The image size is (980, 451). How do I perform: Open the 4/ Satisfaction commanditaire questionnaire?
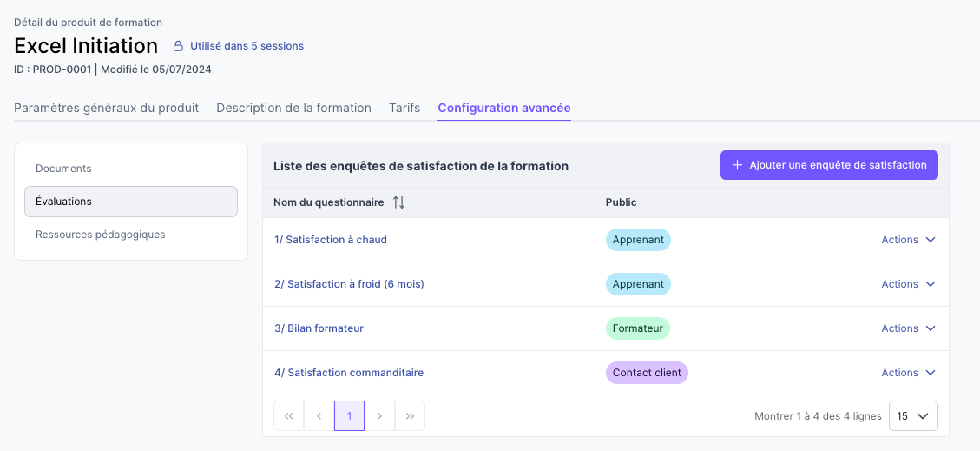point(349,373)
